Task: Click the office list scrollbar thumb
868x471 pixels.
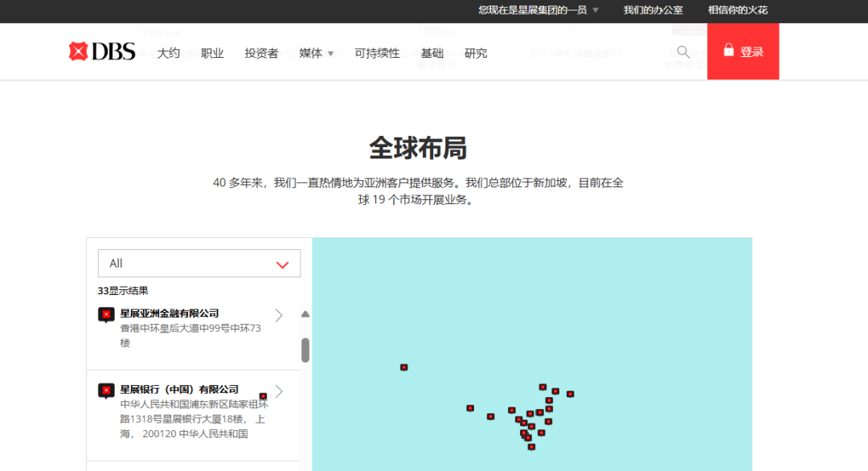Action: [305, 350]
